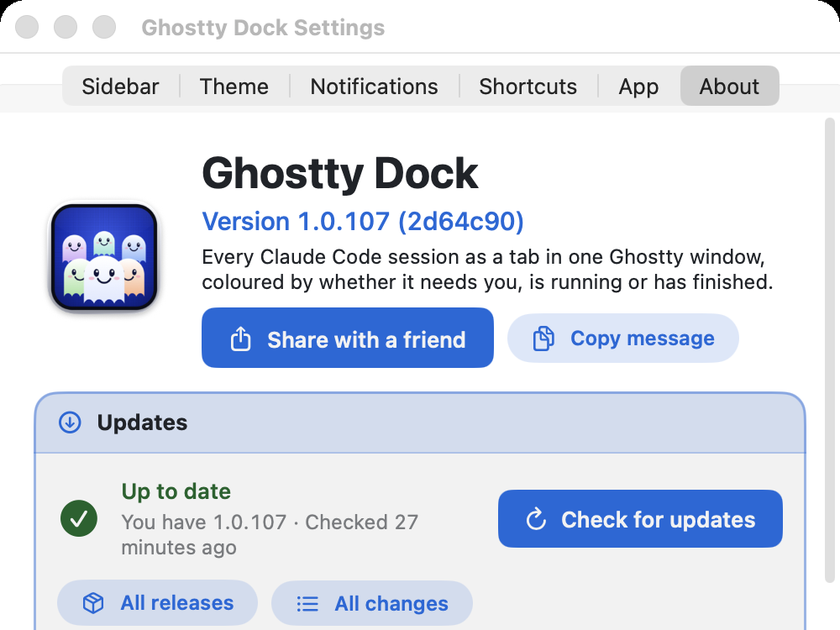The height and width of the screenshot is (630, 840).
Task: Switch to the Sidebar tab
Action: (120, 87)
